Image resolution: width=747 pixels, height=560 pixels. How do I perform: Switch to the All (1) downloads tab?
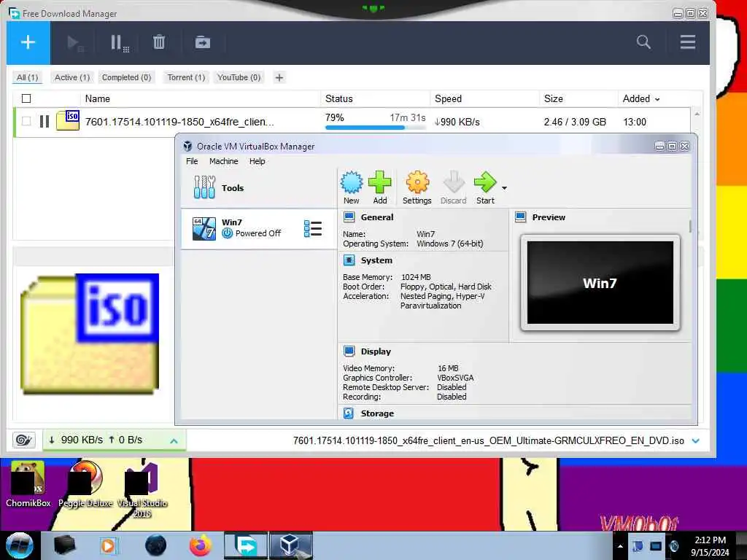[27, 77]
